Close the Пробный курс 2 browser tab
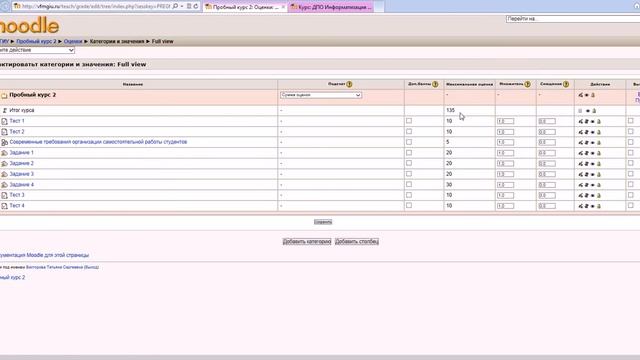The image size is (640, 360). 283,7
